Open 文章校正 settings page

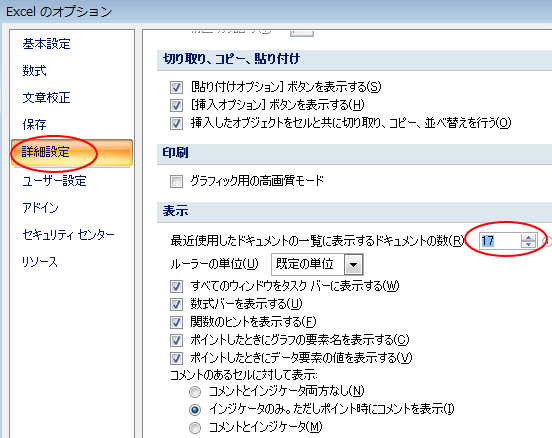tap(46, 98)
